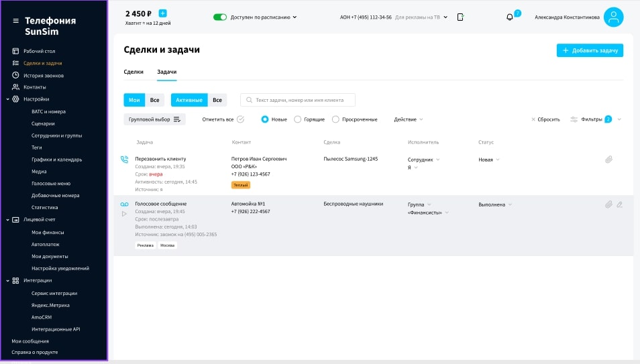
Task: Click paperclip attachment icon in Пылесос Samsung row
Action: pyautogui.click(x=608, y=160)
